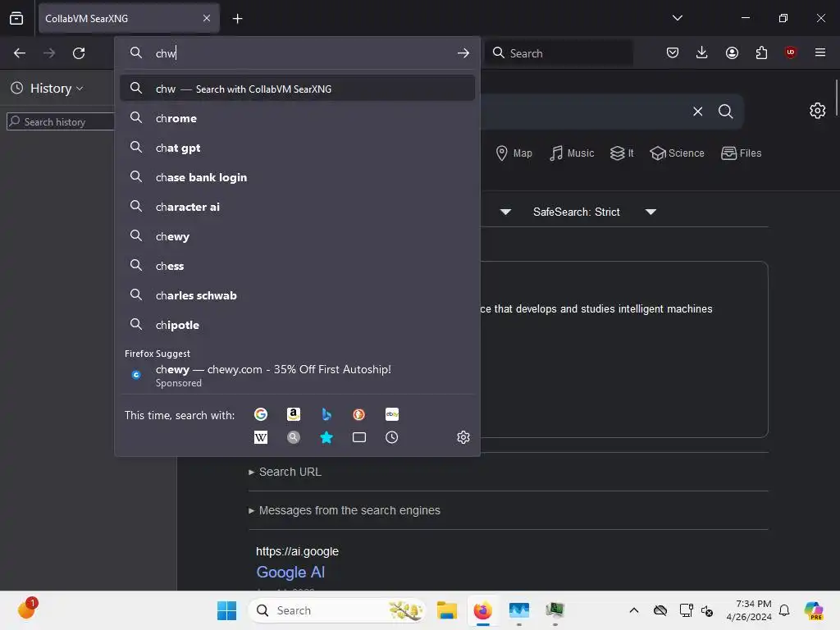Open the Firefox View tab list icon
Screen dimensions: 840x630
16,18
